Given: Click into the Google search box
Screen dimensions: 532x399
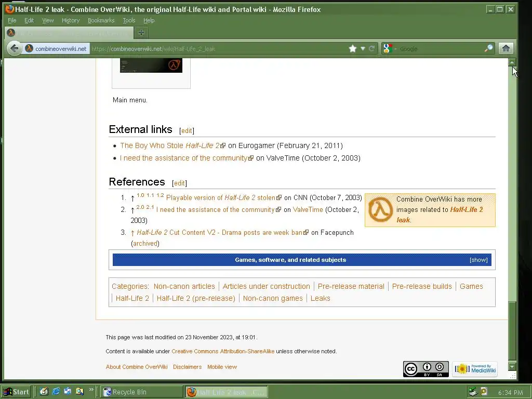Looking at the screenshot, I should point(441,48).
